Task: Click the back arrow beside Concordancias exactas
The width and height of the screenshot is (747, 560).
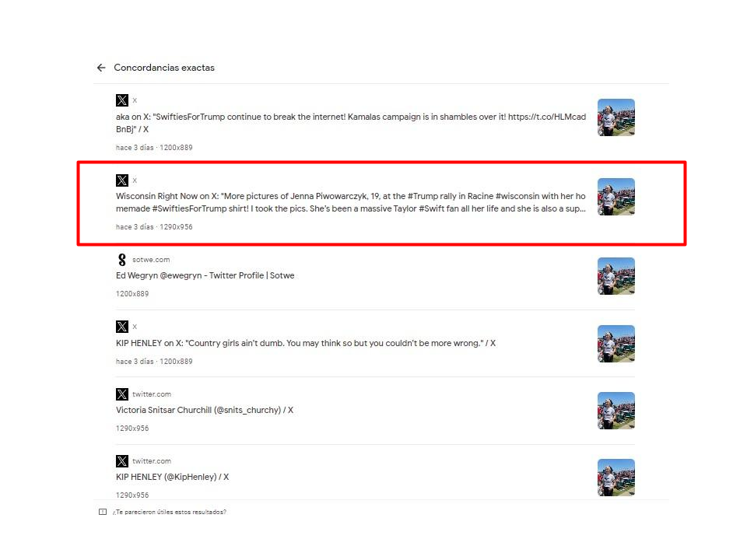Action: coord(101,68)
